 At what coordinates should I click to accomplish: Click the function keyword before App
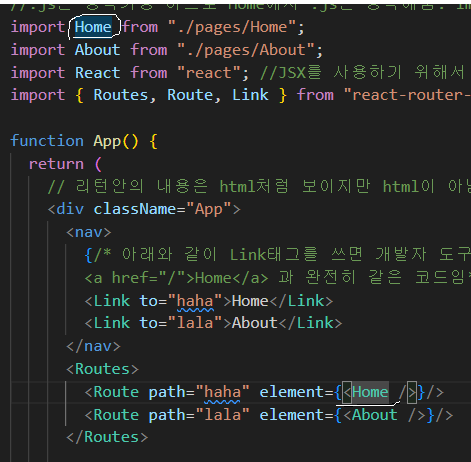point(47,141)
